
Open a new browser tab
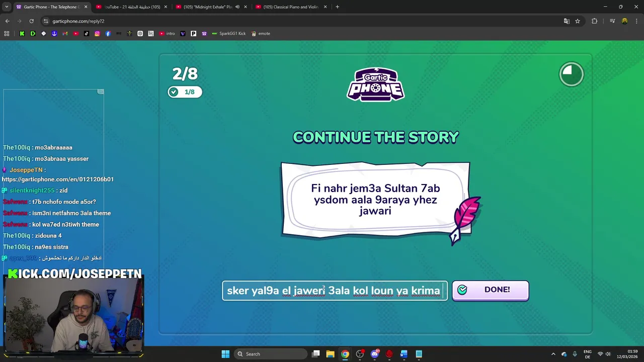(x=337, y=7)
